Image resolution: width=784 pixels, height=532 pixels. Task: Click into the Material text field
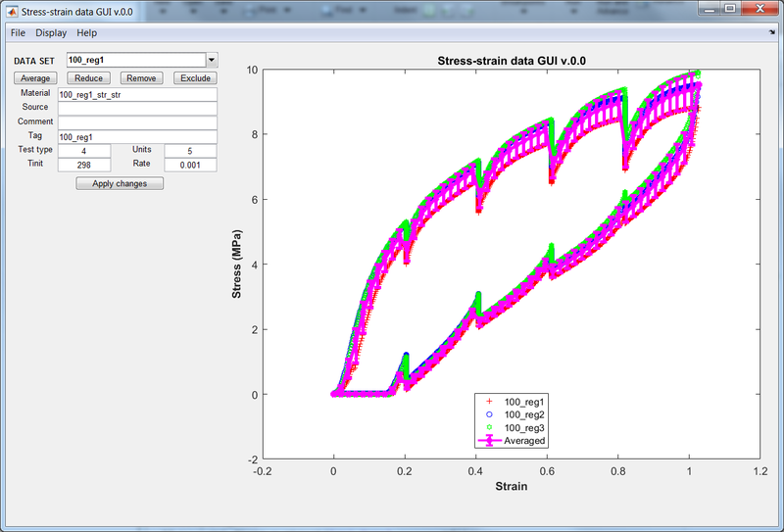pos(136,95)
